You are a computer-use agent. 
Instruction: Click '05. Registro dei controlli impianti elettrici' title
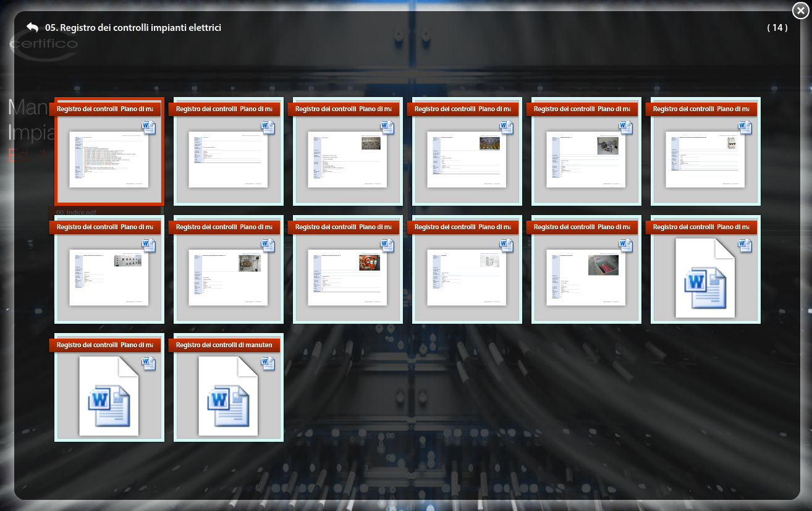[133, 28]
